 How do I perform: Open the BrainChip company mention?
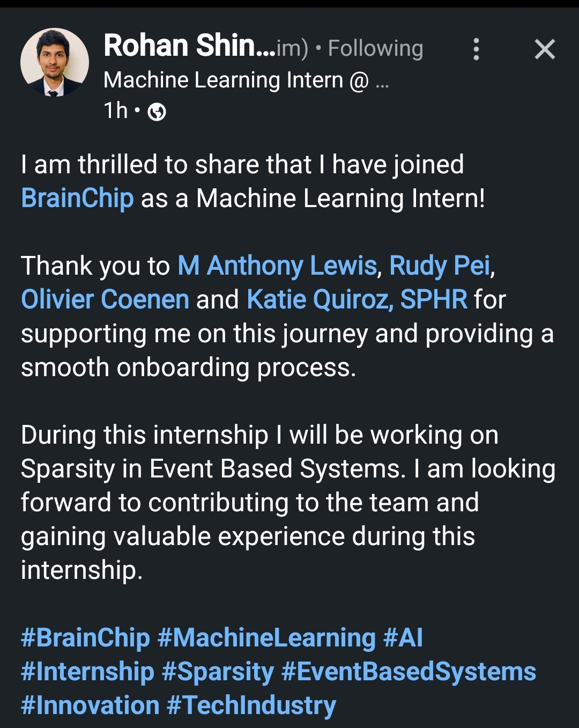tap(77, 198)
